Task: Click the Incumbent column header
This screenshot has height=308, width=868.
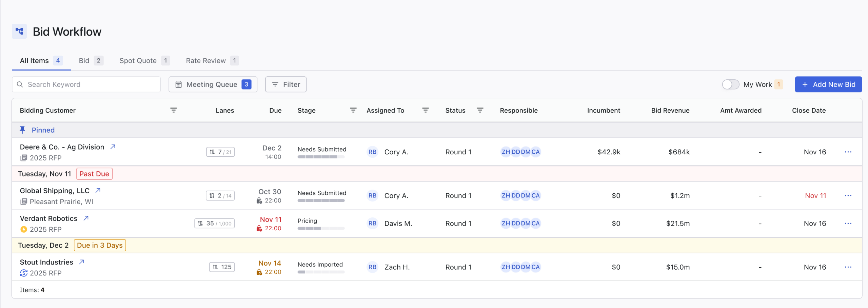Action: (604, 111)
